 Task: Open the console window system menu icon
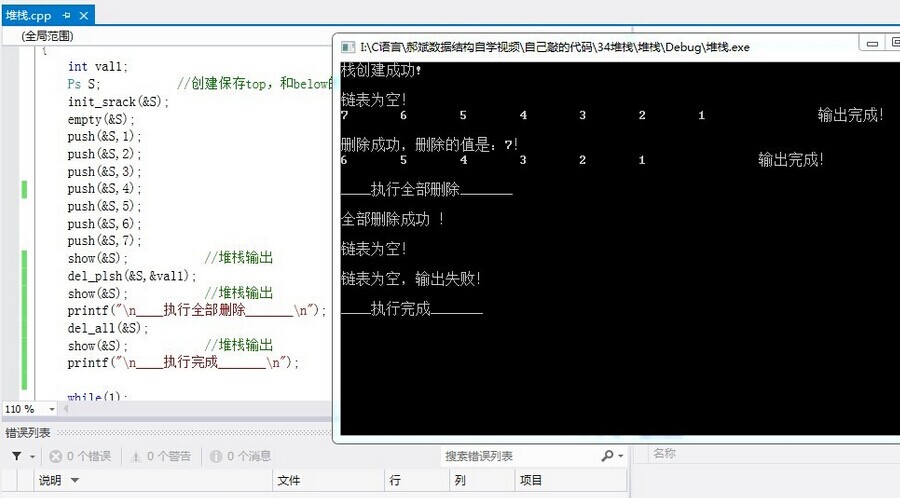(347, 46)
